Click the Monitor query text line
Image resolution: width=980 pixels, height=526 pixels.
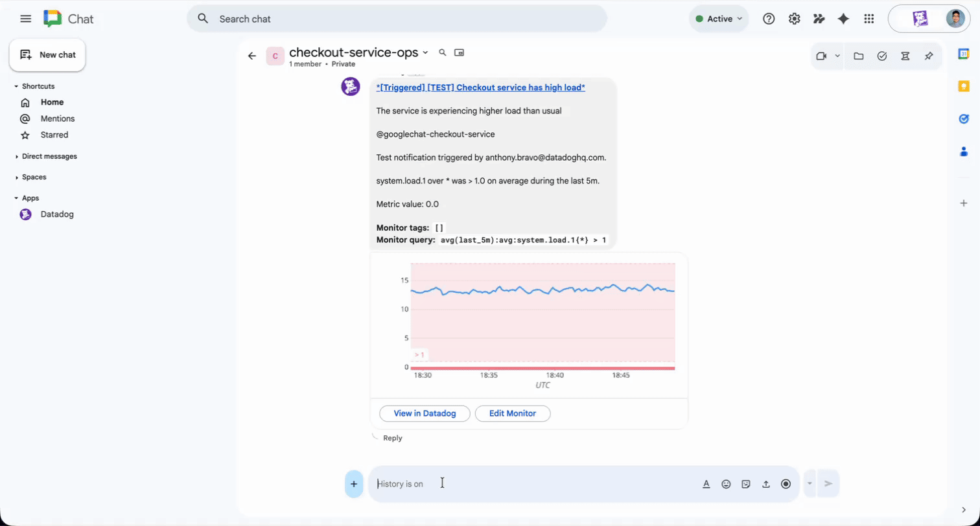tap(491, 240)
